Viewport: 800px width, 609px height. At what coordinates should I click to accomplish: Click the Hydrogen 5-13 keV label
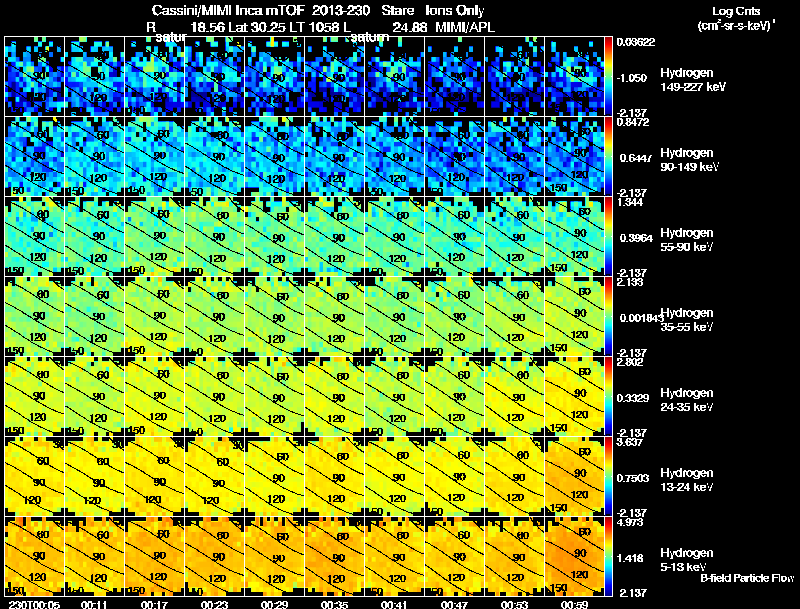tap(687, 560)
